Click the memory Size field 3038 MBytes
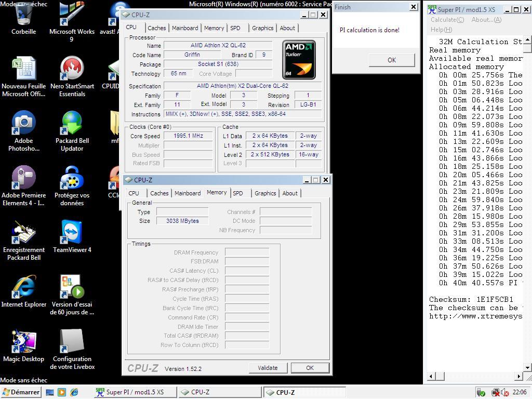 182,221
